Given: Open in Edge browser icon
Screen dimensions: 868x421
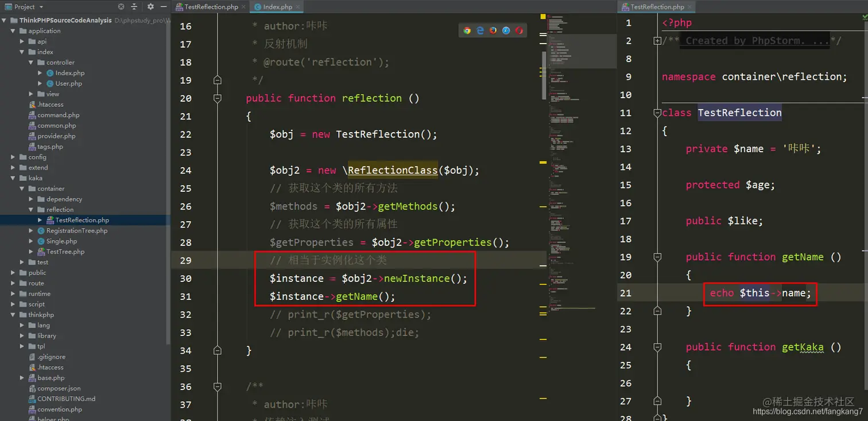Looking at the screenshot, I should pos(480,30).
